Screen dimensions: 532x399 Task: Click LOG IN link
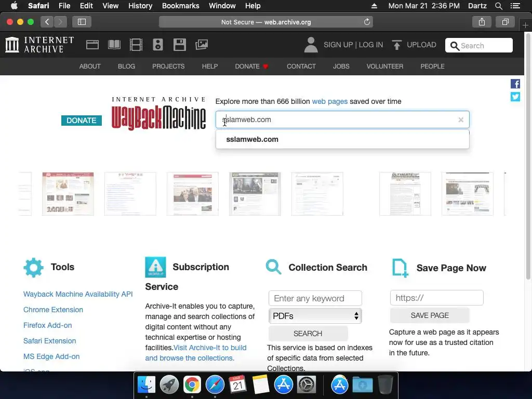(371, 45)
